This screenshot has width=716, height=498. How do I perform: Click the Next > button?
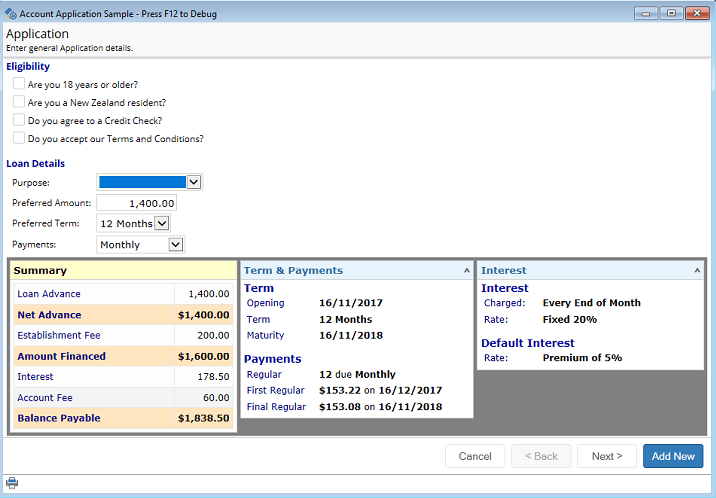click(607, 456)
